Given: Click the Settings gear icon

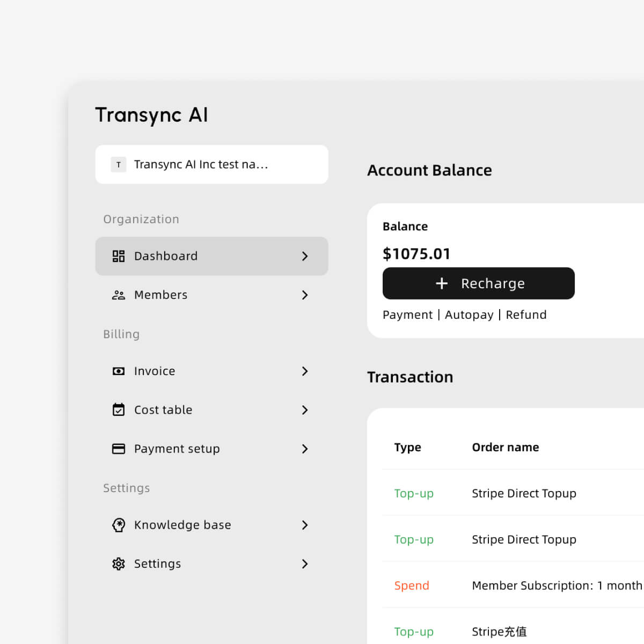Looking at the screenshot, I should pyautogui.click(x=118, y=563).
